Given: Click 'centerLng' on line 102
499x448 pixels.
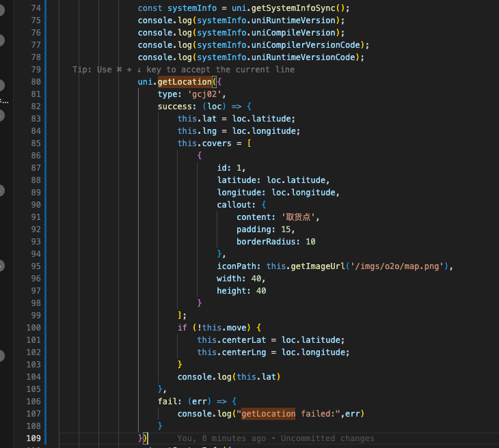Looking at the screenshot, I should (244, 352).
